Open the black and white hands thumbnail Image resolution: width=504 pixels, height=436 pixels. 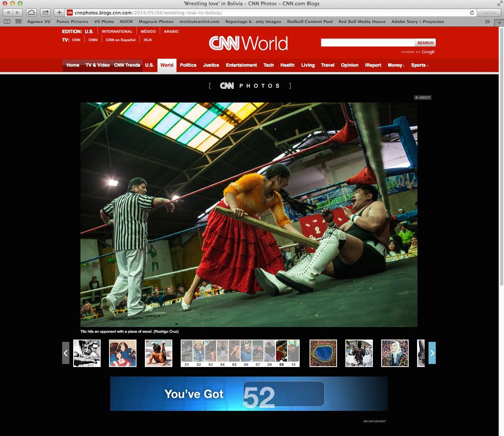87,353
